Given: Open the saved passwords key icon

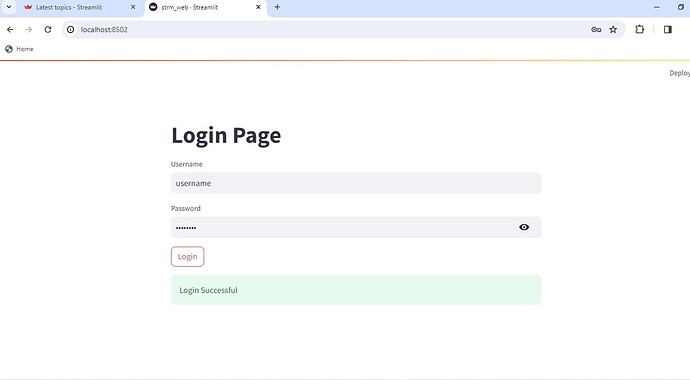Looking at the screenshot, I should [596, 29].
